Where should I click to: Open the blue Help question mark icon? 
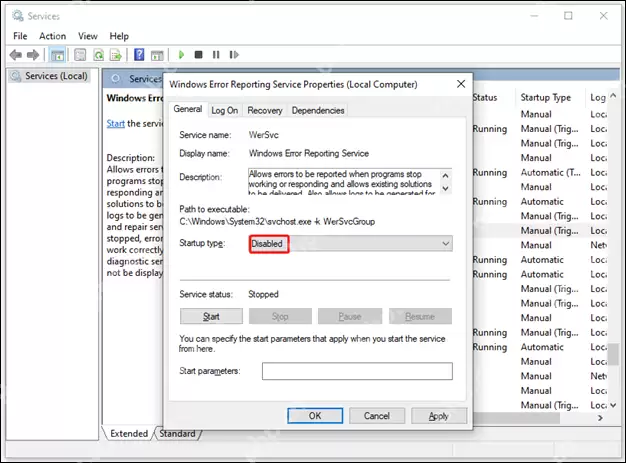(x=139, y=55)
